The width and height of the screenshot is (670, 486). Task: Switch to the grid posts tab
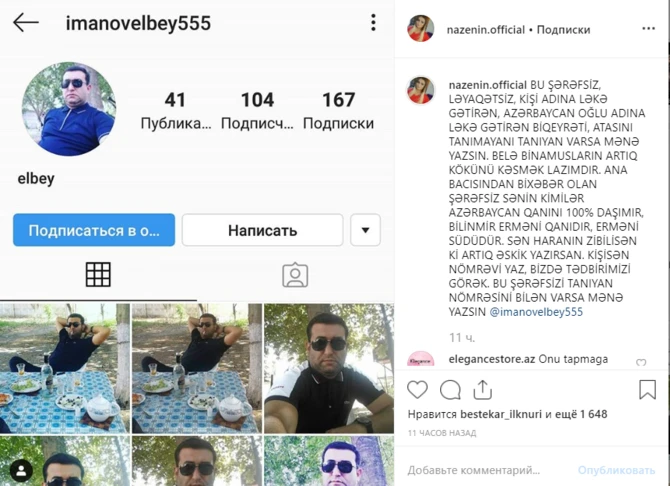click(x=98, y=274)
